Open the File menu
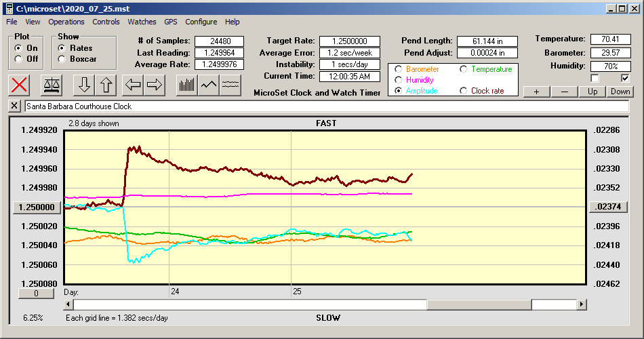Screen dimensions: 644x339 (12, 22)
